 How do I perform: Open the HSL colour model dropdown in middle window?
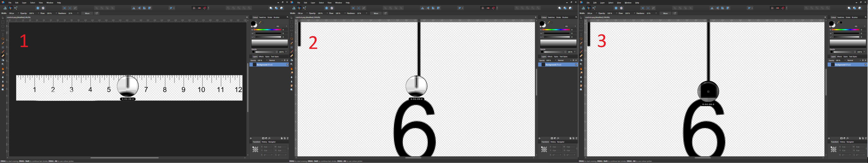(570, 26)
